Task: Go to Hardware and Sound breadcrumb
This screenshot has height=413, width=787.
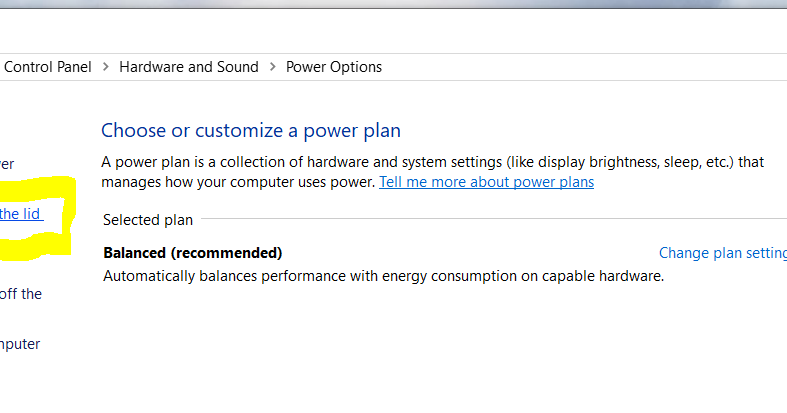Action: pyautogui.click(x=189, y=67)
